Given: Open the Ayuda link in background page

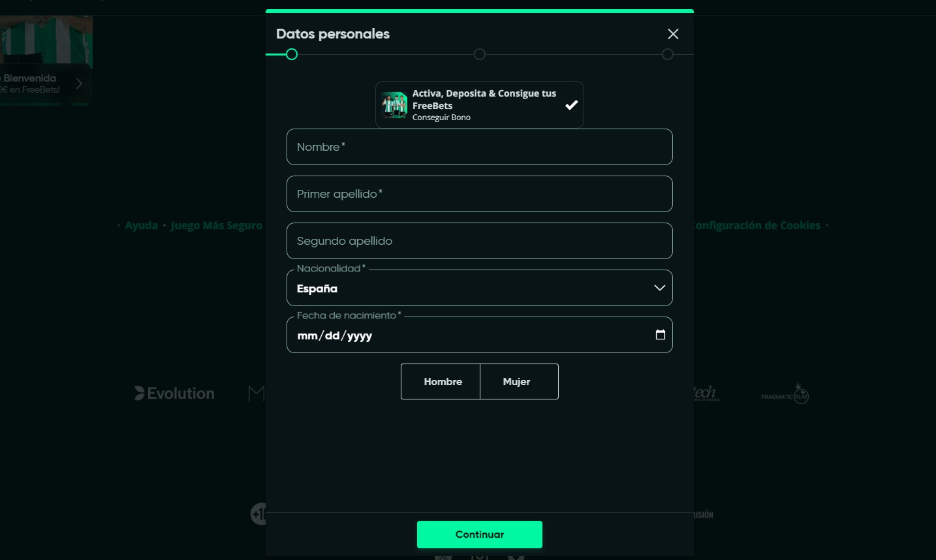Looking at the screenshot, I should click(x=142, y=225).
